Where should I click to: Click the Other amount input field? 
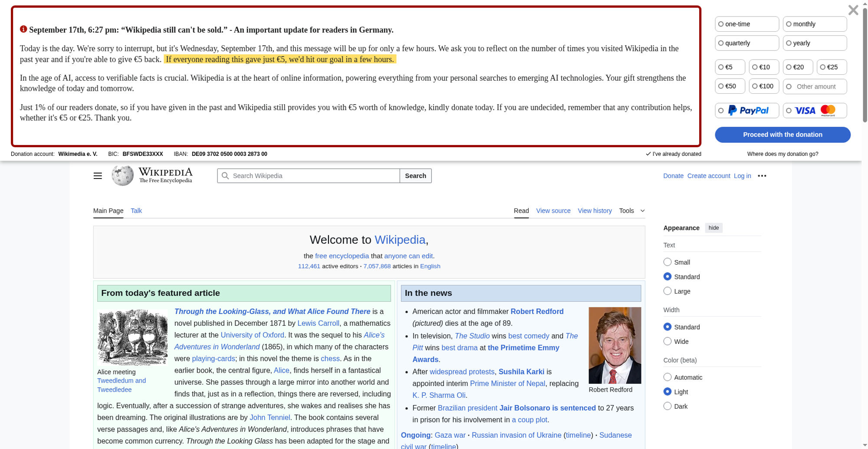[815, 86]
